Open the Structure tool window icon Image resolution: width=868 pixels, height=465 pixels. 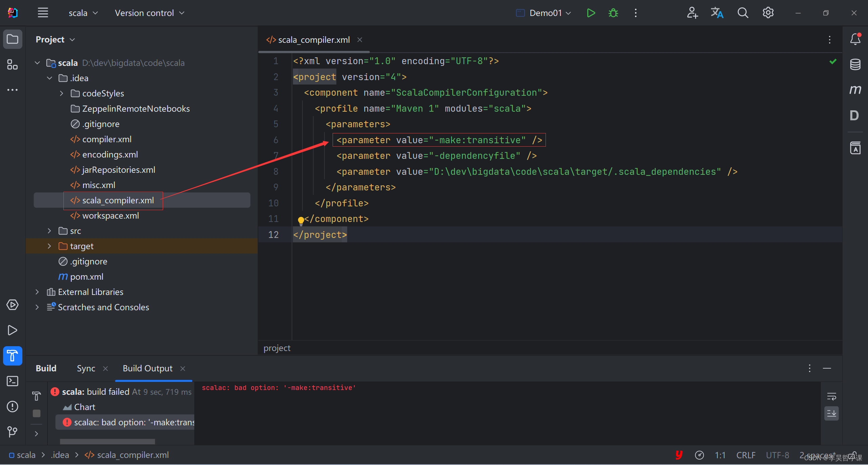(13, 64)
